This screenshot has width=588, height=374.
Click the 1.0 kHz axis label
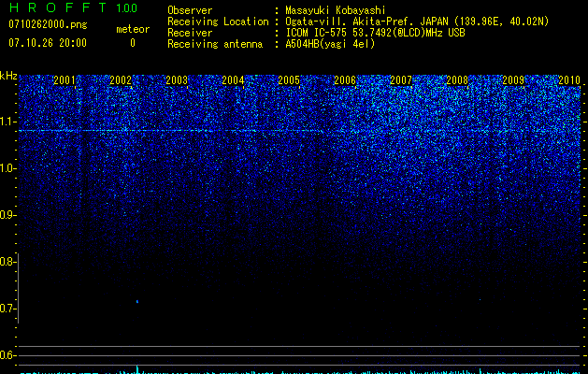(7, 168)
